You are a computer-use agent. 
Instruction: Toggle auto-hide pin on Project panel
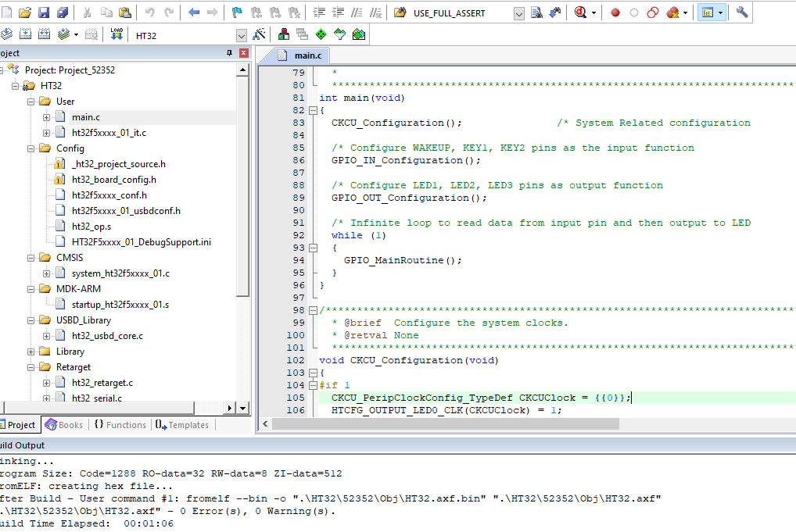pyautogui.click(x=229, y=53)
